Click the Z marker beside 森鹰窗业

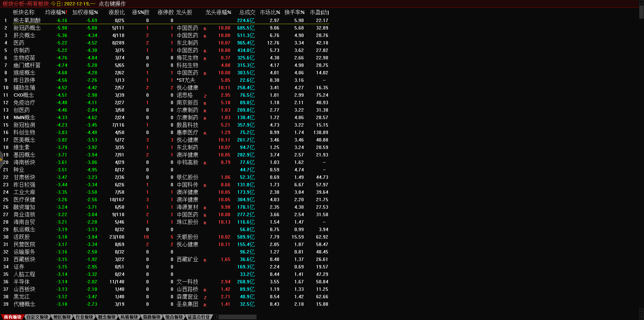pos(205,297)
